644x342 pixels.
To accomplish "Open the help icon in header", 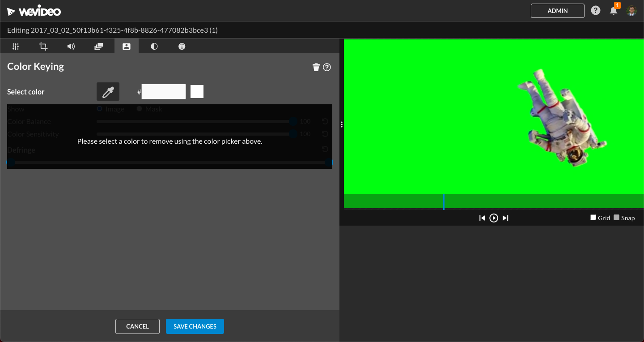I will 596,10.
